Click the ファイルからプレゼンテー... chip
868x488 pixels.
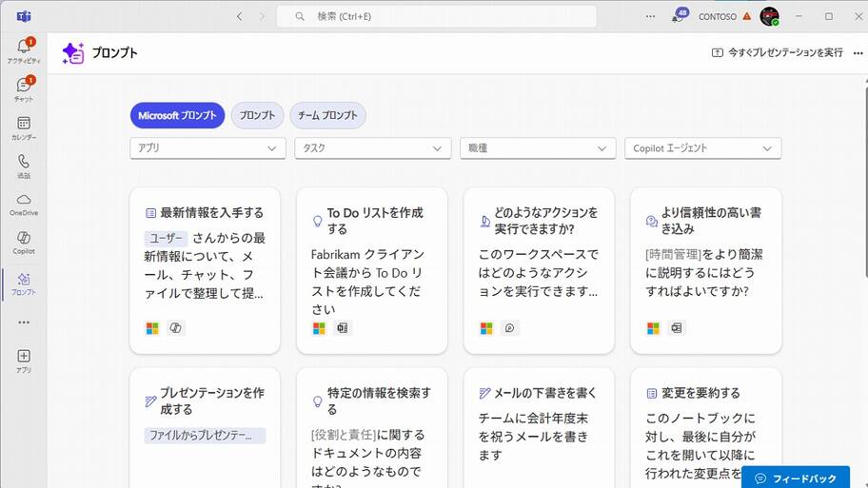(205, 436)
